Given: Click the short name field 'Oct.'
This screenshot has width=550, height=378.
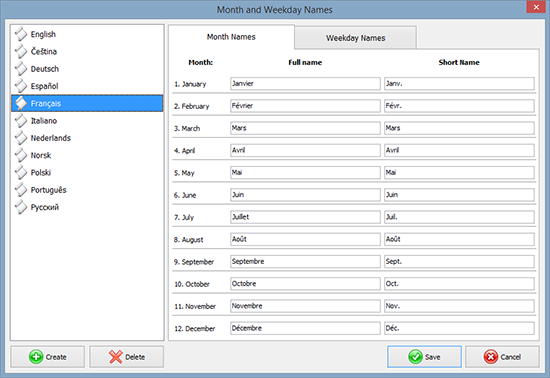Looking at the screenshot, I should 459,284.
